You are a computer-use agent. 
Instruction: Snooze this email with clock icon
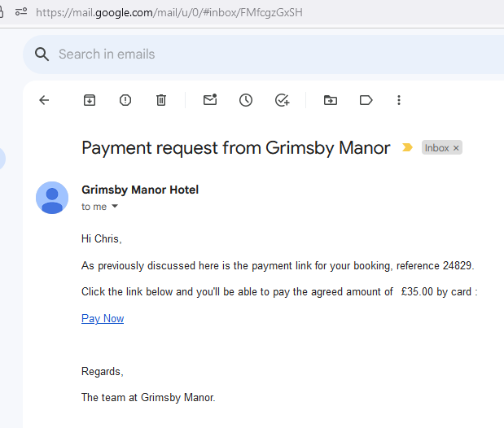(246, 100)
